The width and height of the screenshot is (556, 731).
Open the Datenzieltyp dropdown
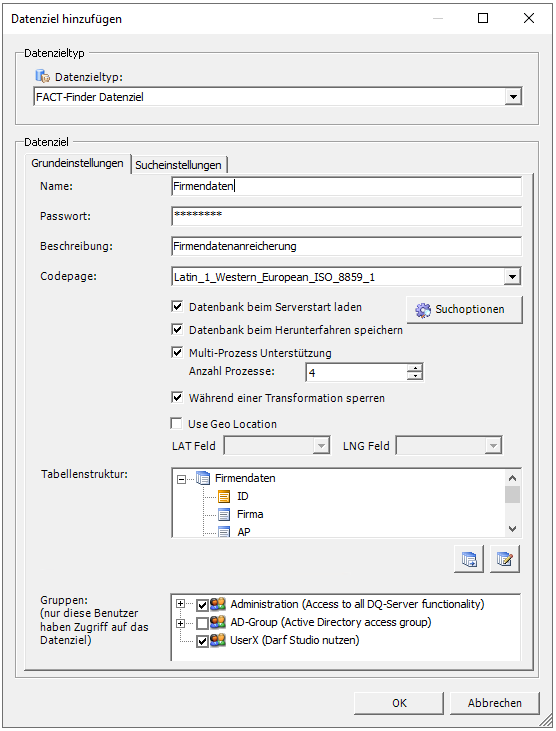[x=513, y=97]
